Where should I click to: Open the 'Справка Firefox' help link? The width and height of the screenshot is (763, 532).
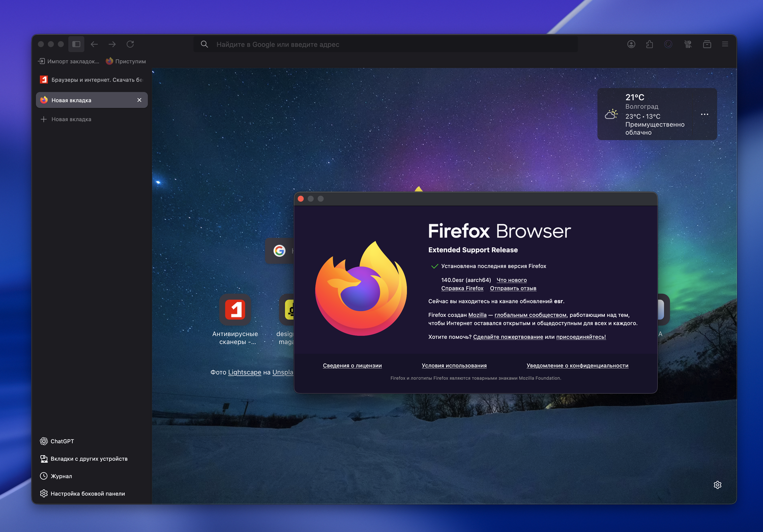click(x=462, y=288)
